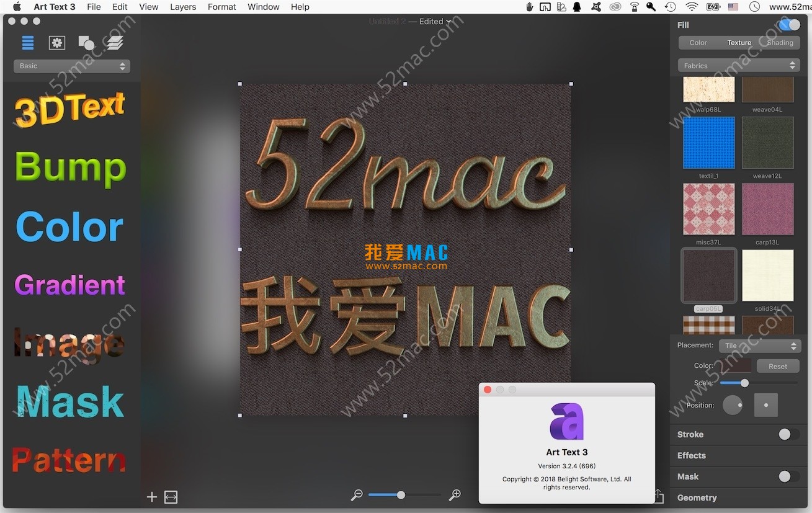Click the battery status icon
Image resolution: width=812 pixels, height=513 pixels.
[713, 7]
